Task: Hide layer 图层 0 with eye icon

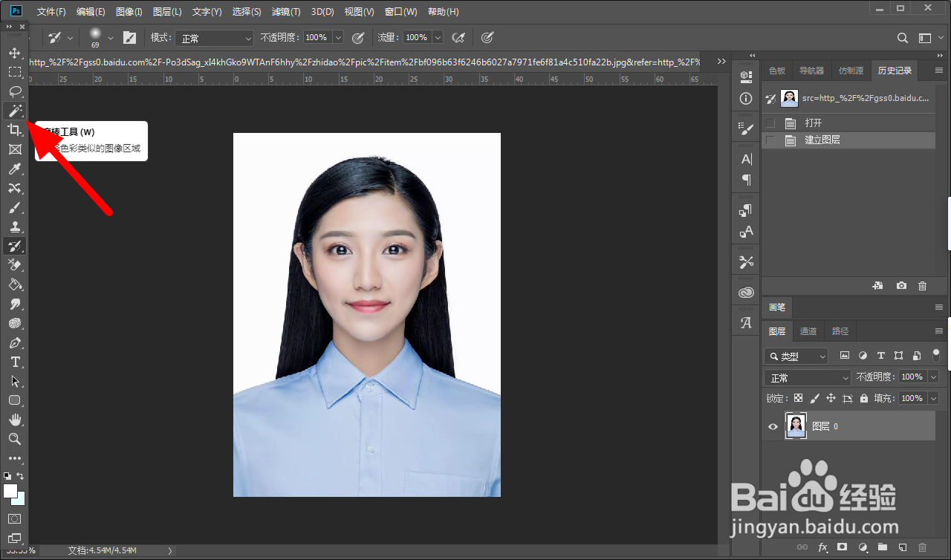Action: (x=773, y=426)
